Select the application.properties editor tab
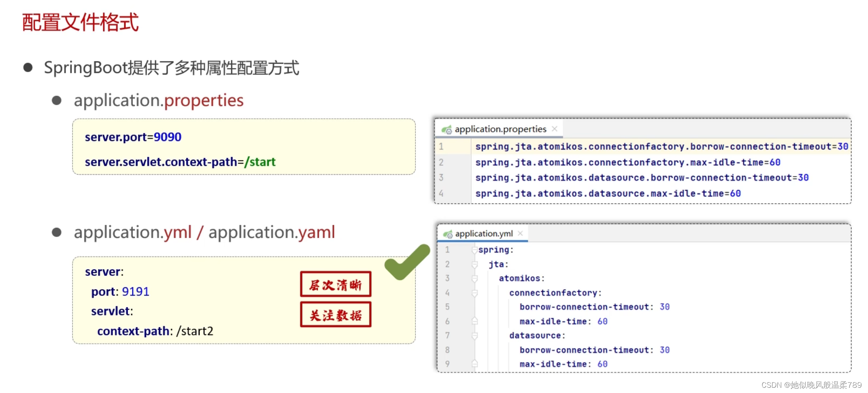This screenshot has height=393, width=868. coord(499,129)
